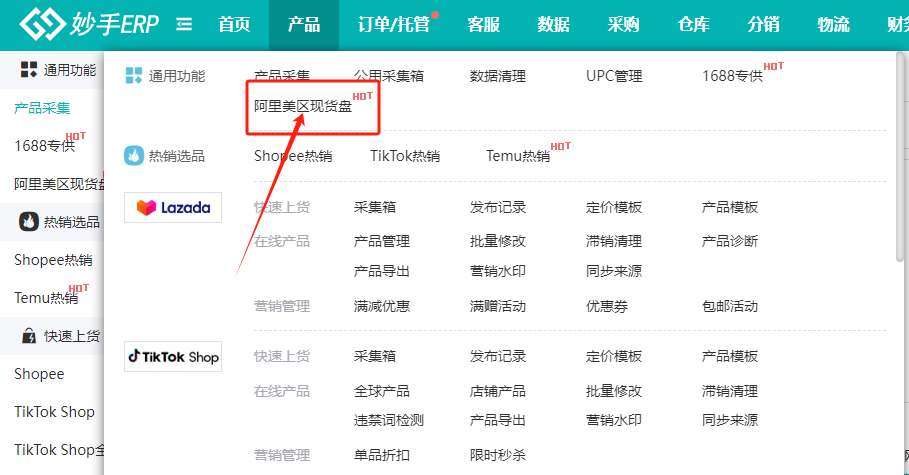Open TikTok Shop 发布记录

498,356
